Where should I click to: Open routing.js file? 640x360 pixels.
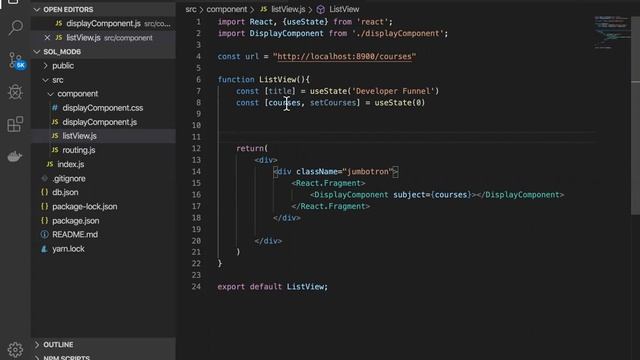click(x=79, y=150)
